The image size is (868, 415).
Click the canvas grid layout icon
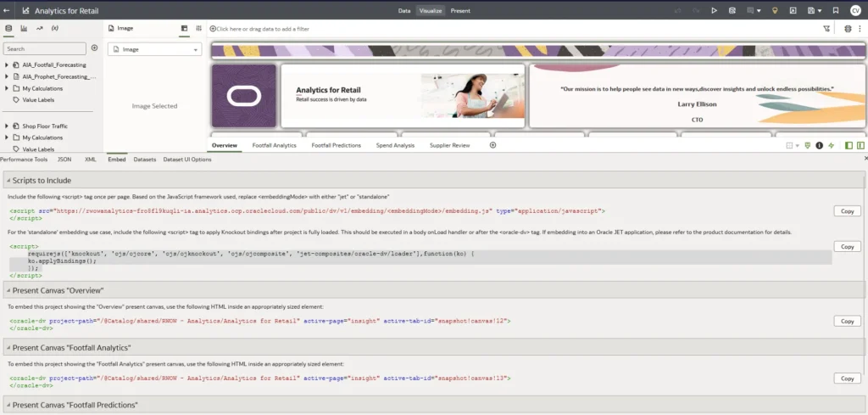(789, 146)
